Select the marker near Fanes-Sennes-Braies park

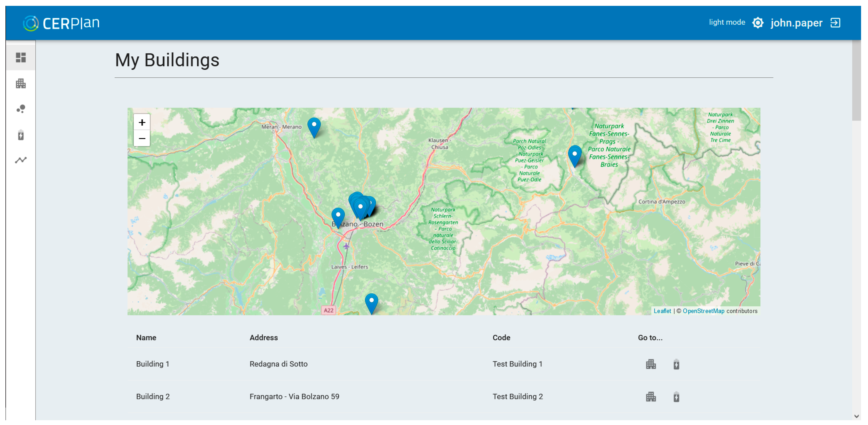pos(575,155)
